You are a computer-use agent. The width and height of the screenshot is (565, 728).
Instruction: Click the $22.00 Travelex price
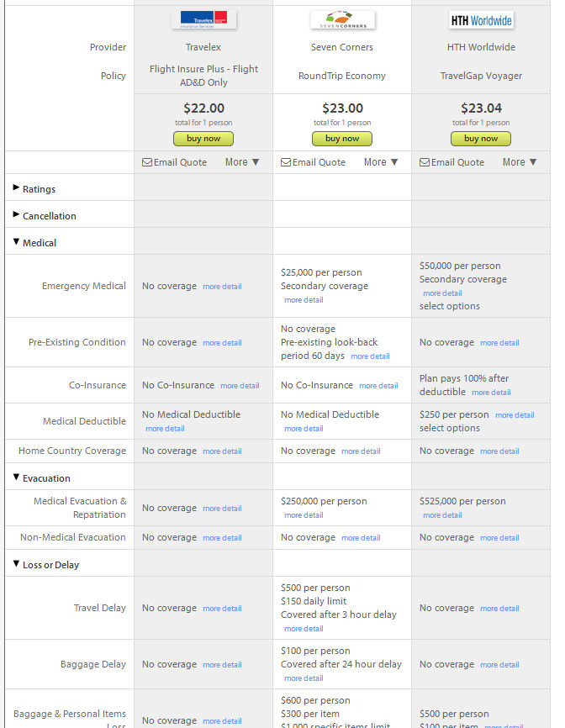point(203,108)
